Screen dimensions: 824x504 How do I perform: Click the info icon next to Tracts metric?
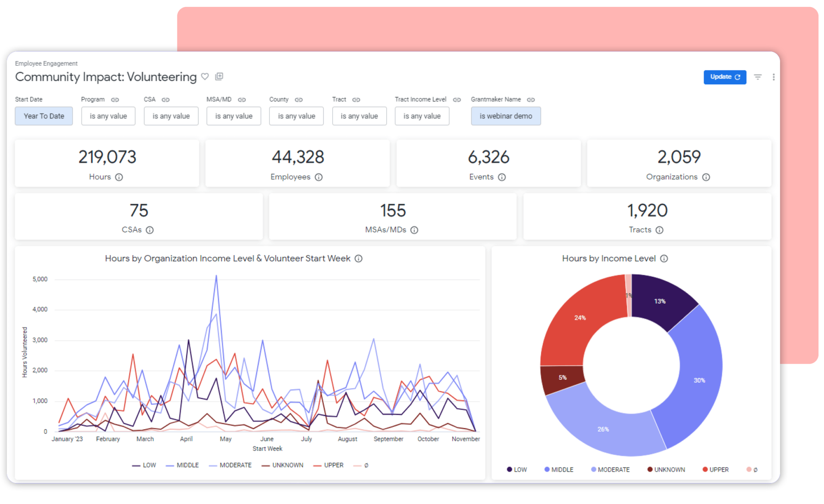click(659, 230)
